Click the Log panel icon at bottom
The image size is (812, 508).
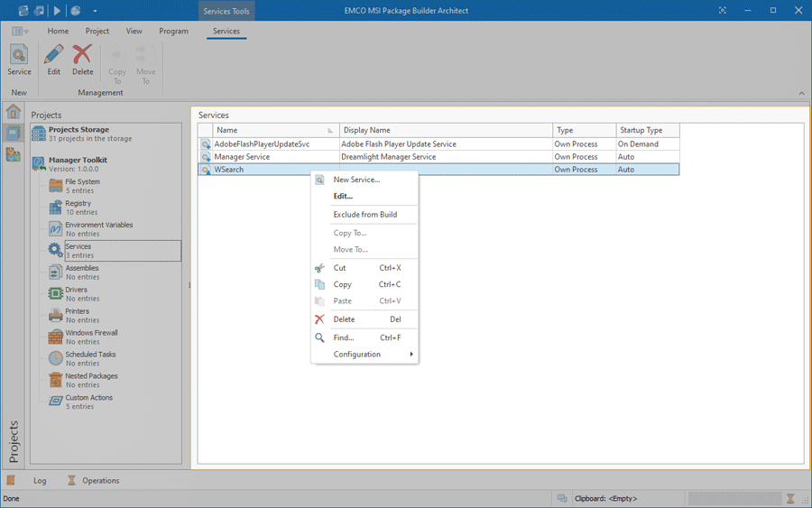click(x=11, y=480)
